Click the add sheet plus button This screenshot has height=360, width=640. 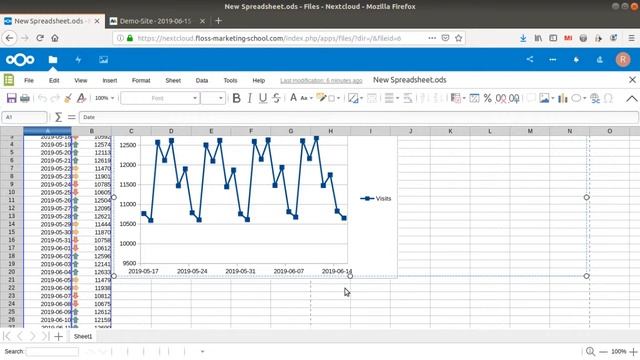point(58,336)
